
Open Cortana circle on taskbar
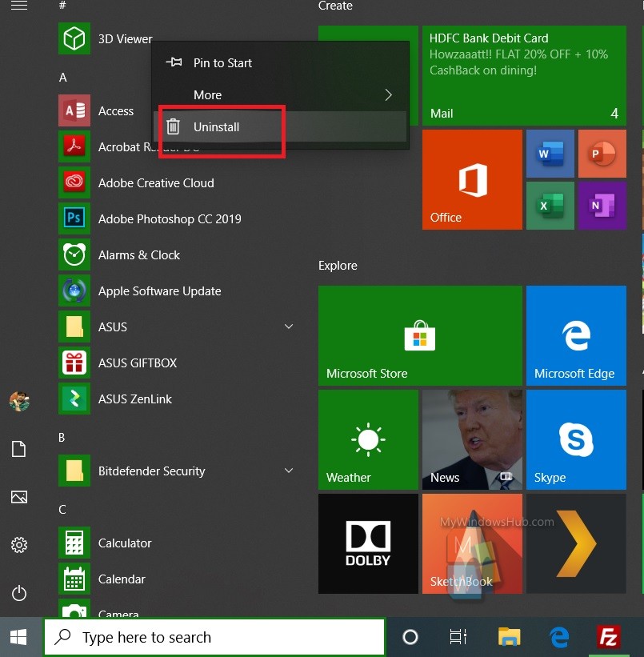[x=410, y=637]
